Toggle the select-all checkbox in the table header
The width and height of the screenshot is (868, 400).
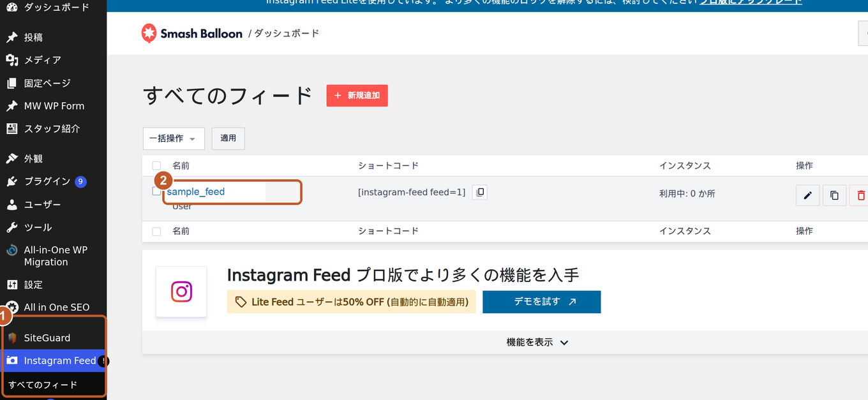156,166
